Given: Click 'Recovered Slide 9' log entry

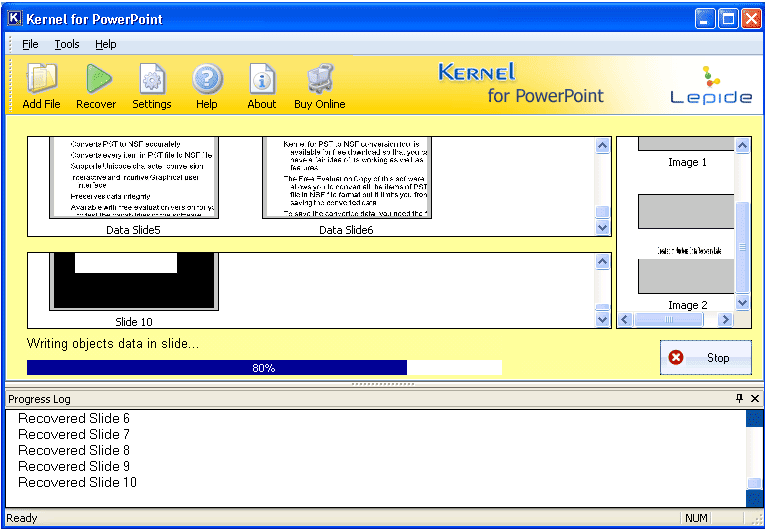Looking at the screenshot, I should (74, 467).
